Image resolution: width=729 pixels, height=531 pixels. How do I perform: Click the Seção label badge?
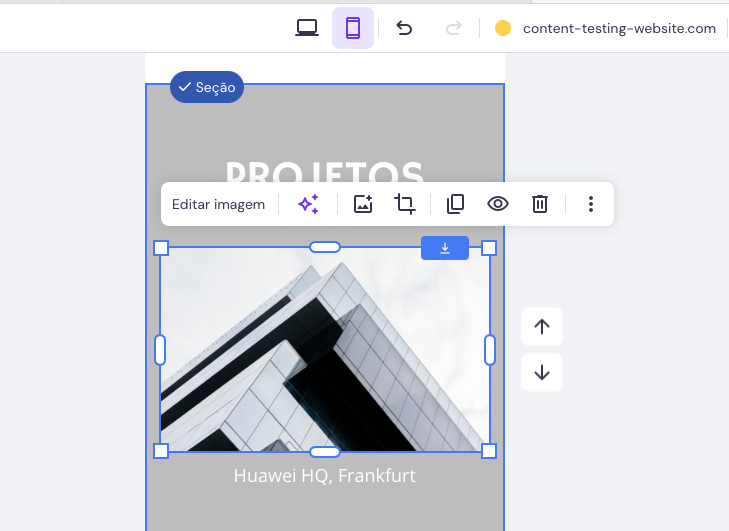click(207, 87)
